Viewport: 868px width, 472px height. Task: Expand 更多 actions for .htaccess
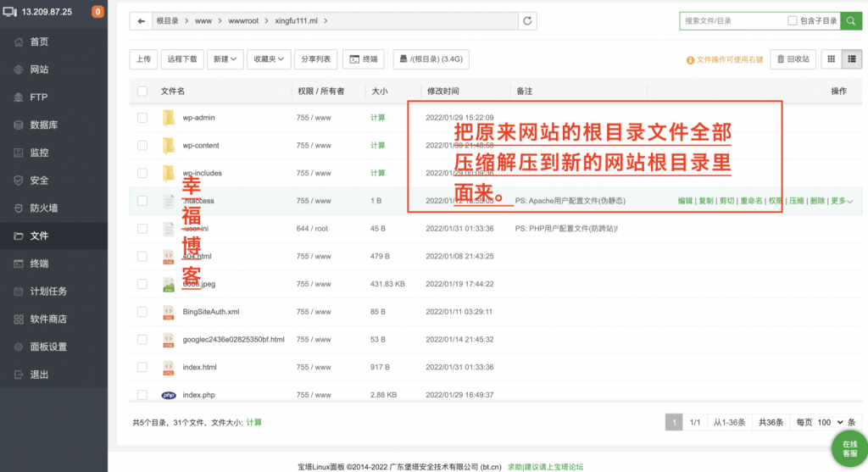coord(842,201)
